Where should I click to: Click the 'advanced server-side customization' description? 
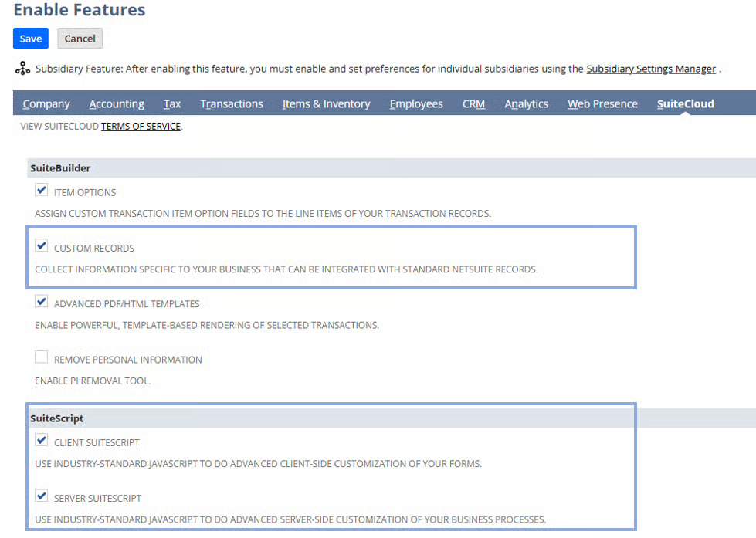(290, 519)
